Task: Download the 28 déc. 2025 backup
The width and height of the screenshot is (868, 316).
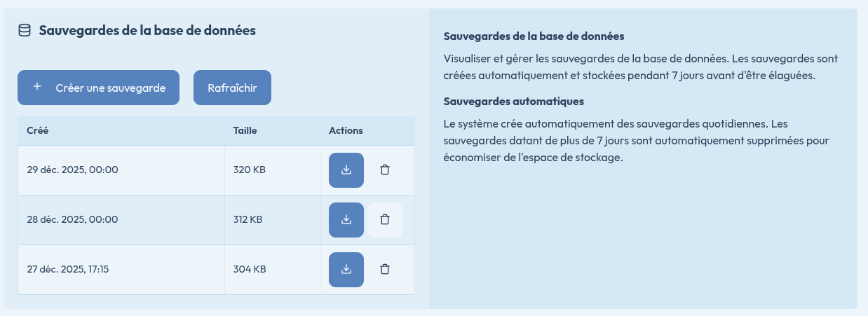Action: click(x=346, y=220)
